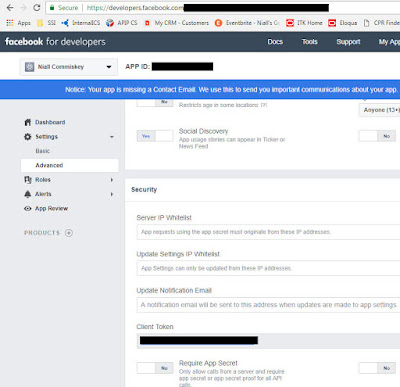The image size is (400, 387).
Task: Open the APIP CS bookmark
Action: tap(122, 23)
